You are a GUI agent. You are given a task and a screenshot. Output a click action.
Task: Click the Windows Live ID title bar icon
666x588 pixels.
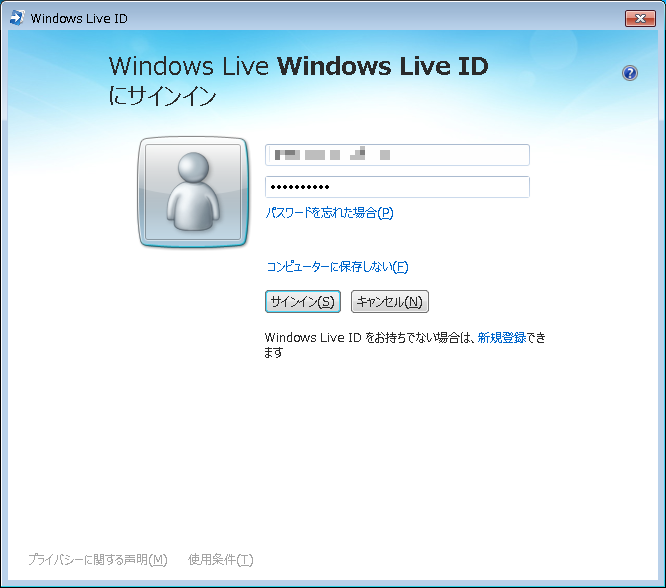(17, 18)
